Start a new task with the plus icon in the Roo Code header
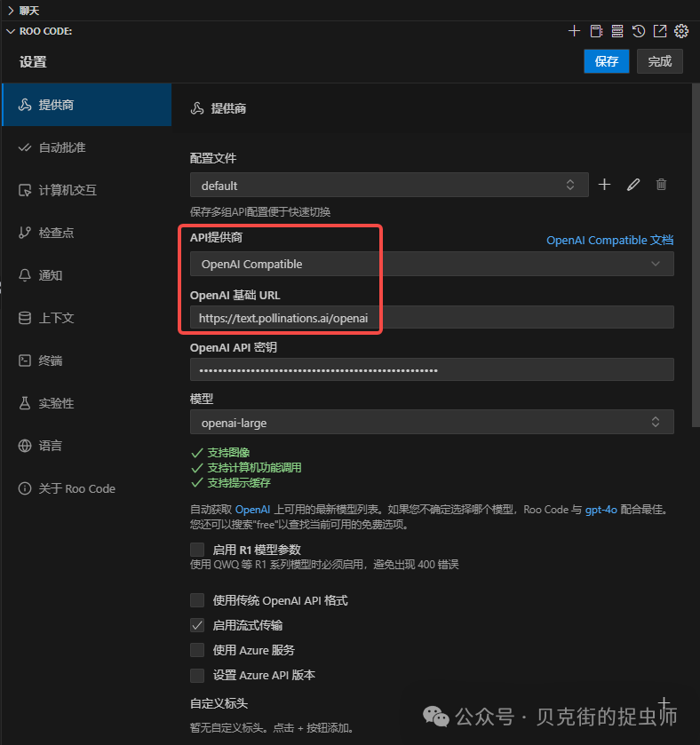700x745 pixels. pyautogui.click(x=574, y=31)
